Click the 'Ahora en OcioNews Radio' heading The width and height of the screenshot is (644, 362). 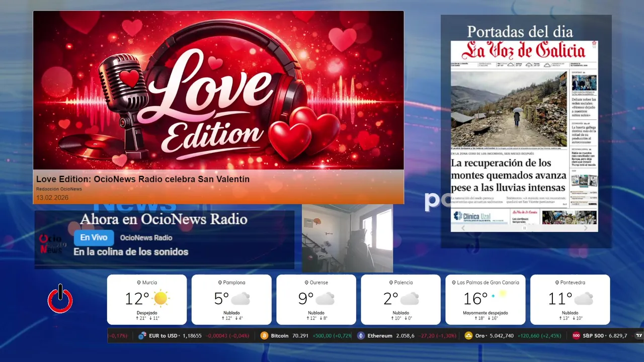point(164,219)
